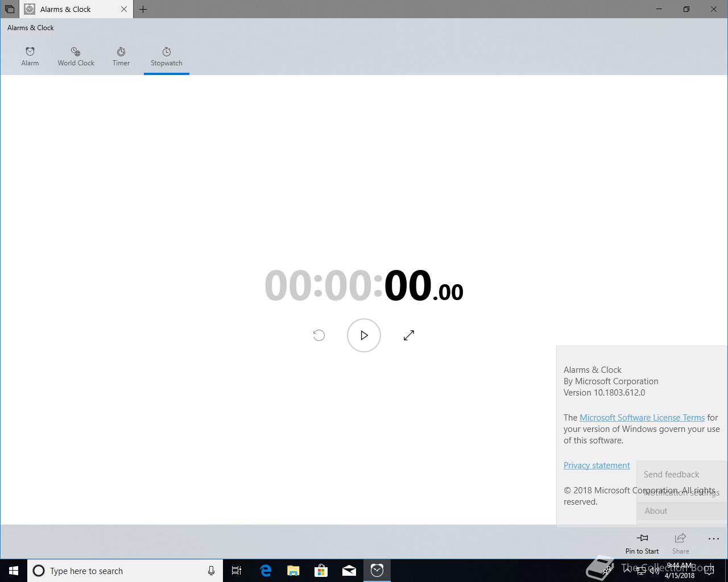Image resolution: width=728 pixels, height=582 pixels.
Task: Restore down the Alarms & Clock window
Action: (686, 9)
